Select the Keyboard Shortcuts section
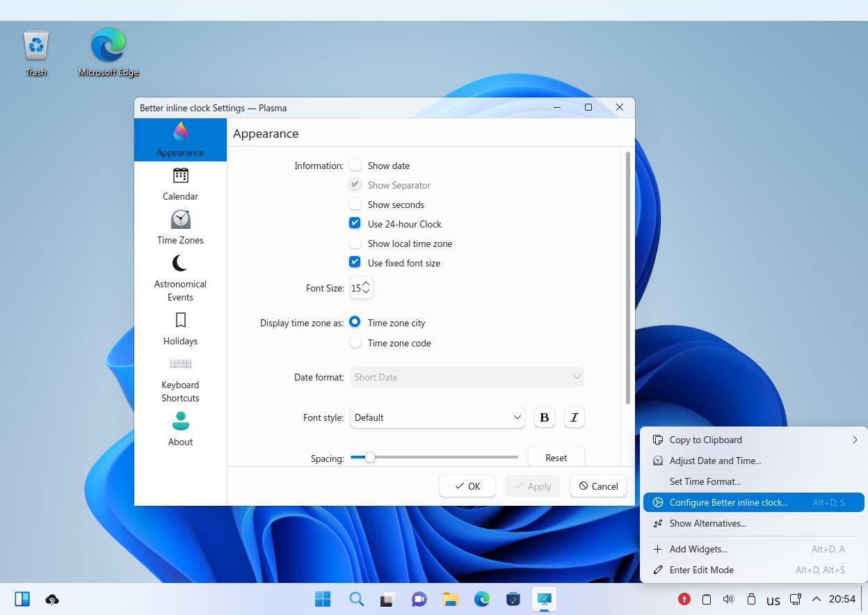The width and height of the screenshot is (868, 615). (180, 380)
